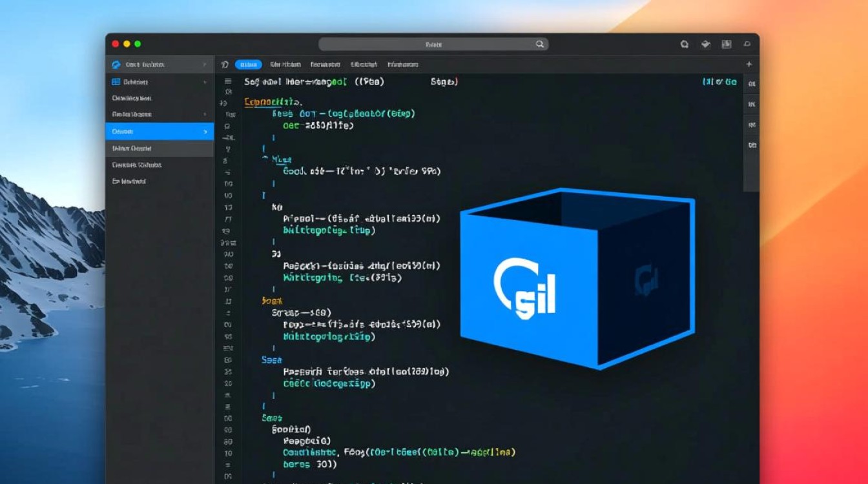Switch to the tab right of the blue tab

click(285, 65)
